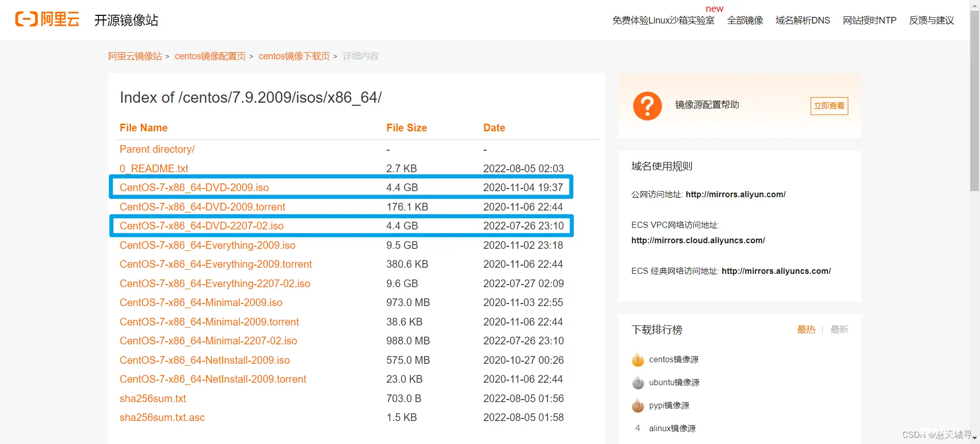Click the File Name column header
Image resolution: width=980 pixels, height=444 pixels.
pyautogui.click(x=143, y=128)
